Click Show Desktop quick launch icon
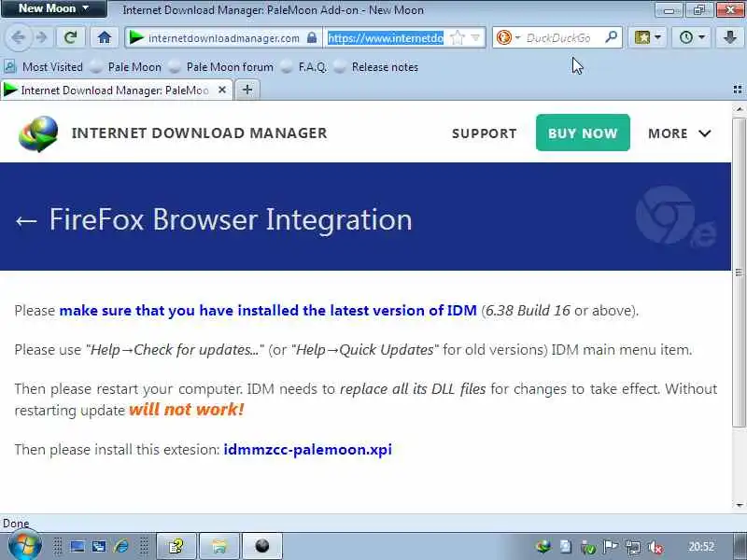This screenshot has width=747, height=560. pyautogui.click(x=78, y=547)
